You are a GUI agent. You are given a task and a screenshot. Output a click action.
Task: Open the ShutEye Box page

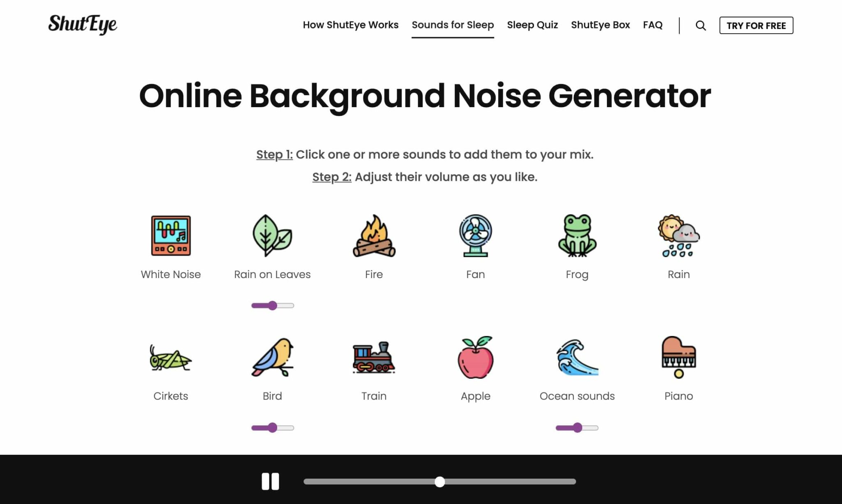pyautogui.click(x=600, y=25)
